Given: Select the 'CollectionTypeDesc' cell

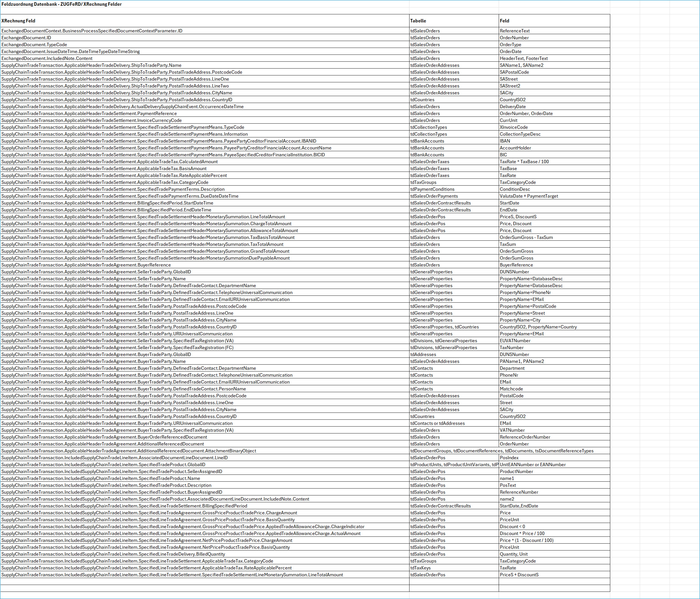Looking at the screenshot, I should pos(554,134).
